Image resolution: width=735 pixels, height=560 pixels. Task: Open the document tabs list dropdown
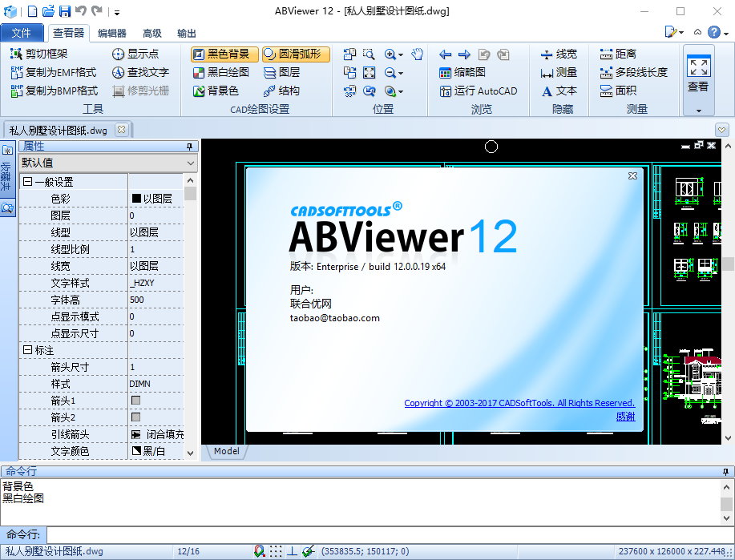[x=721, y=129]
